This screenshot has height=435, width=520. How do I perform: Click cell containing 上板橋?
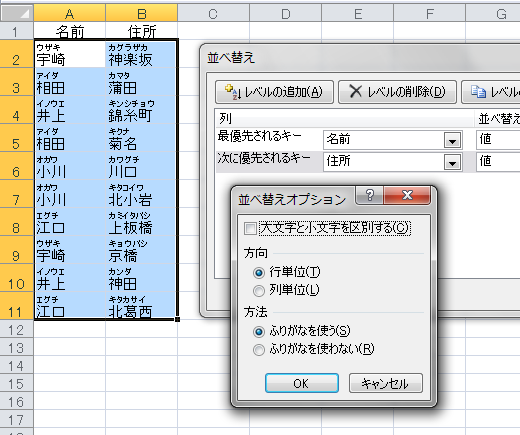pos(141,222)
